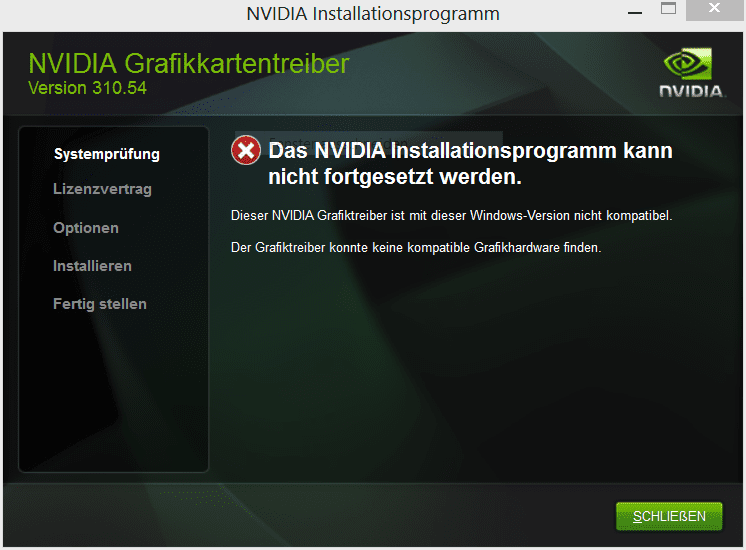Select the Lizenzvertrag step in sidebar
Viewport: 746px width, 550px height.
102,189
